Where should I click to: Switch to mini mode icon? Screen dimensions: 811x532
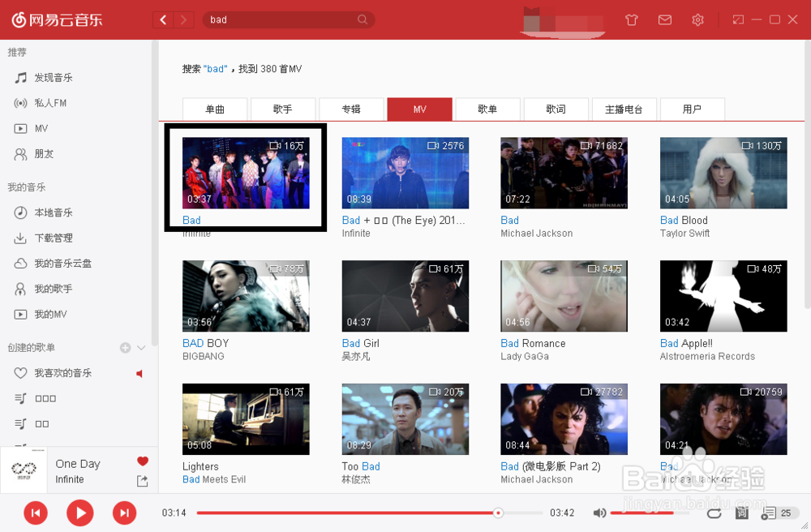pos(737,19)
